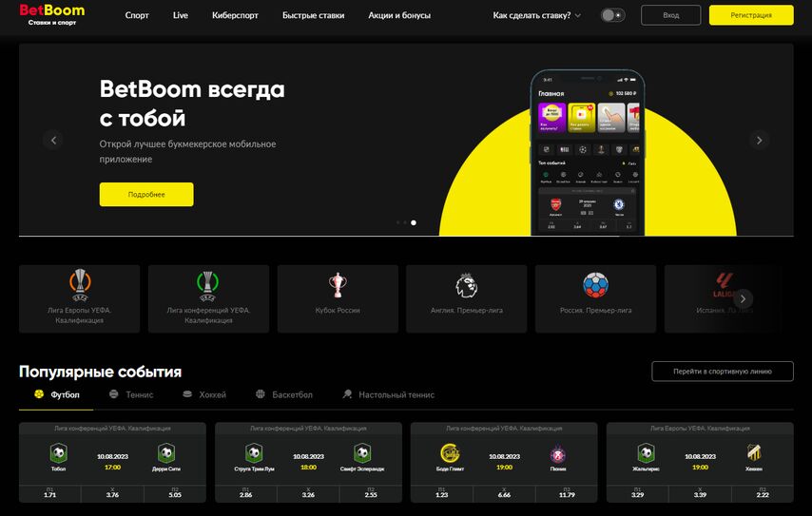Screen dimensions: 812x516
Task: Click the Струга Трим Лум team badge
Action: pyautogui.click(x=254, y=453)
